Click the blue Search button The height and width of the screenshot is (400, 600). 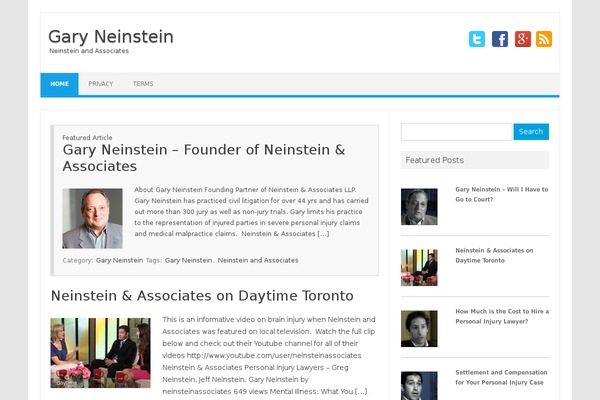(531, 132)
